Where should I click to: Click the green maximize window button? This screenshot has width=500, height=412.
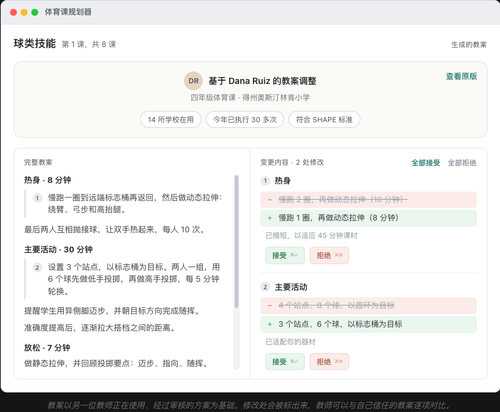pyautogui.click(x=35, y=12)
